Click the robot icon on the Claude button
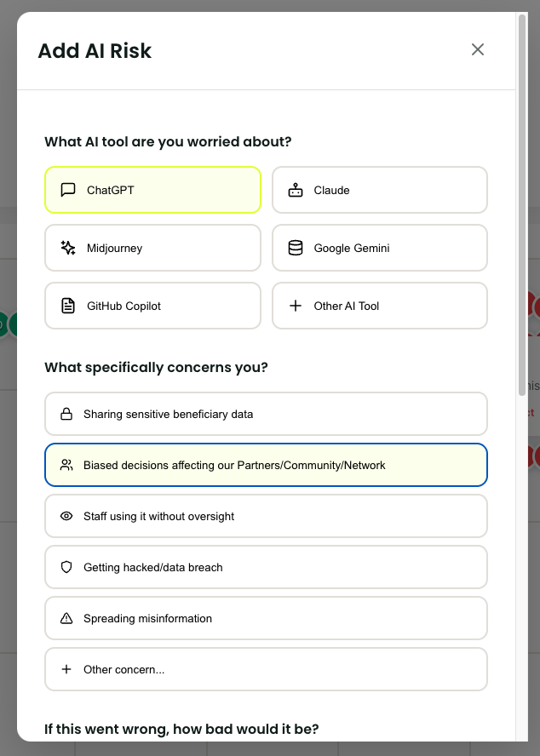Screen dimensions: 540x756 pyautogui.click(x=295, y=190)
